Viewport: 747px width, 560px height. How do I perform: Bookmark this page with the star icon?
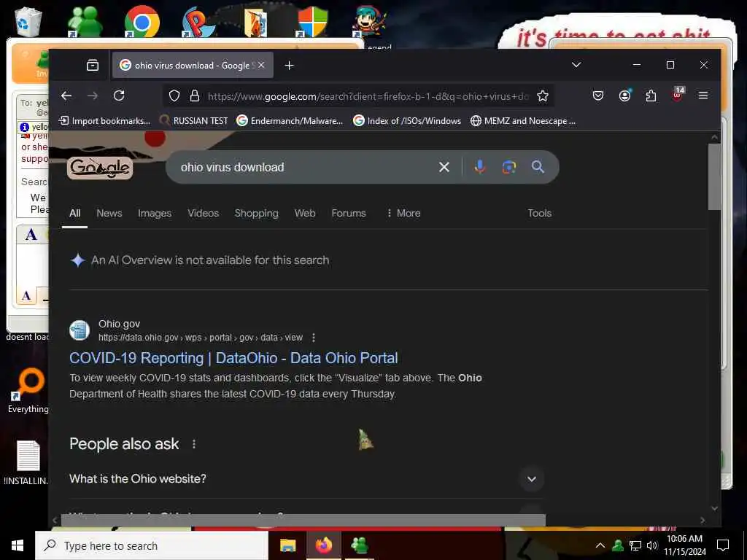pyautogui.click(x=542, y=96)
